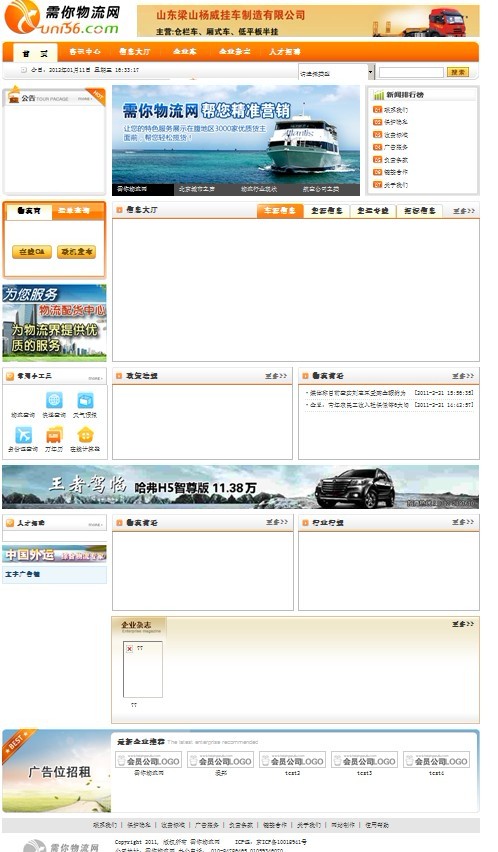
Task: Click the left yellow button in login box
Action: 31,252
